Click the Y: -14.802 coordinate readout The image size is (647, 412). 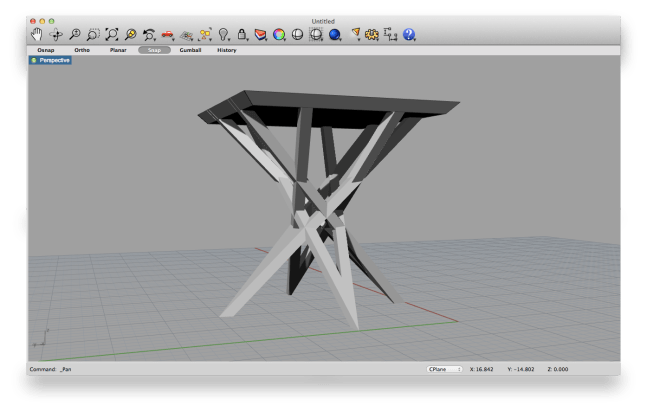point(521,369)
